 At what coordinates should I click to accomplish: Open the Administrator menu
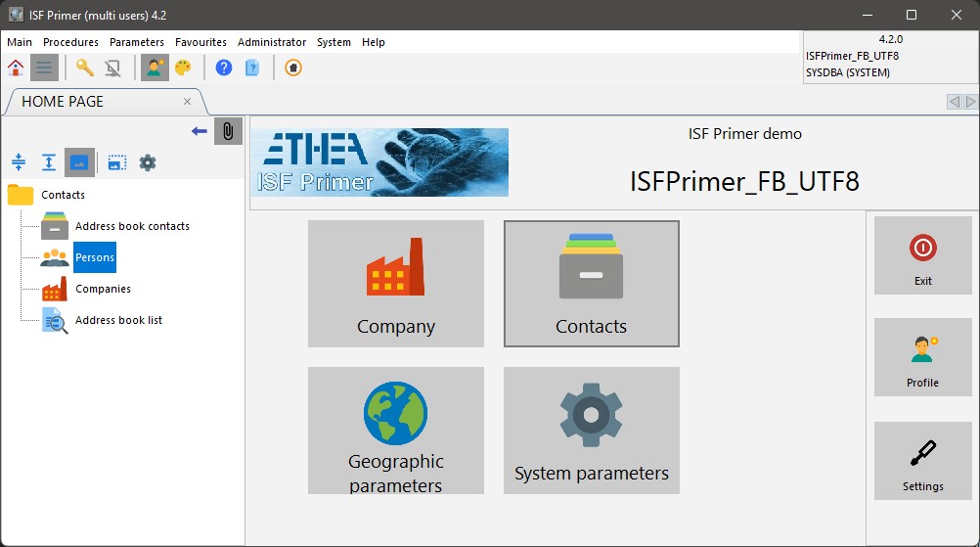click(272, 42)
